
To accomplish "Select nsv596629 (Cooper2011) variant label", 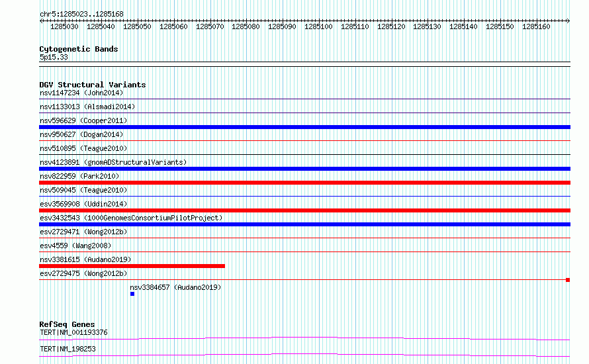I will (x=83, y=120).
